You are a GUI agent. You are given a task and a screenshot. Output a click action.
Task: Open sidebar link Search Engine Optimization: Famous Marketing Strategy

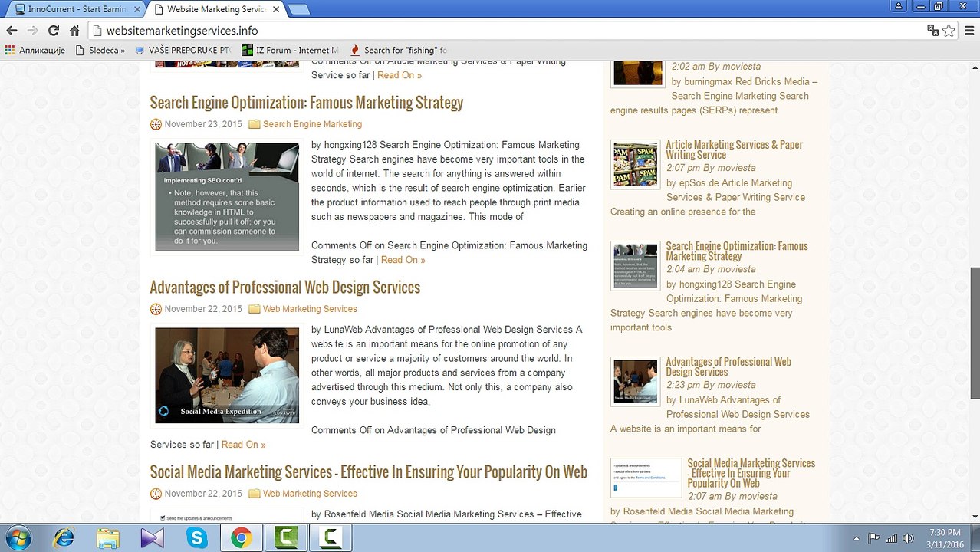737,251
